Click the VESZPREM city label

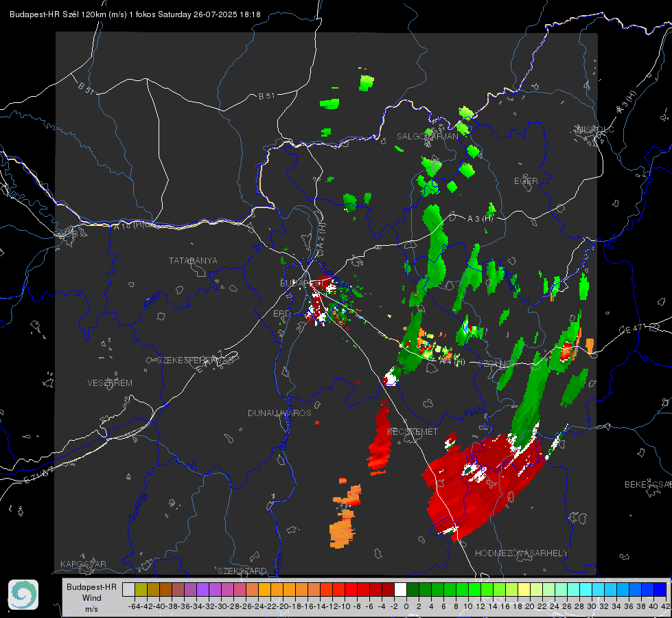[x=110, y=382]
